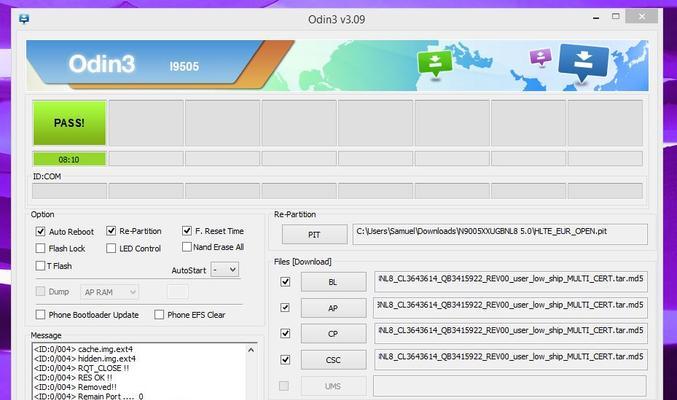Click the CP file button
This screenshot has height=400, width=677.
click(x=333, y=334)
